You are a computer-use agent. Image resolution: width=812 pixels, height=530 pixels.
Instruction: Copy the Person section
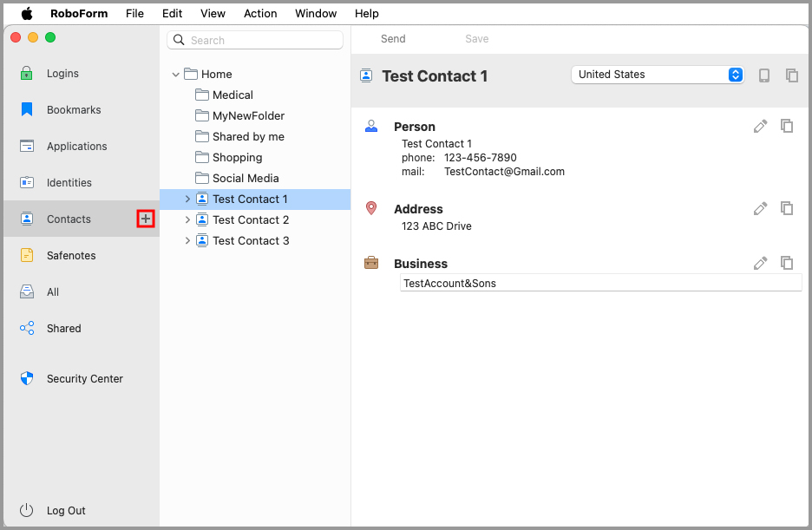tap(787, 127)
